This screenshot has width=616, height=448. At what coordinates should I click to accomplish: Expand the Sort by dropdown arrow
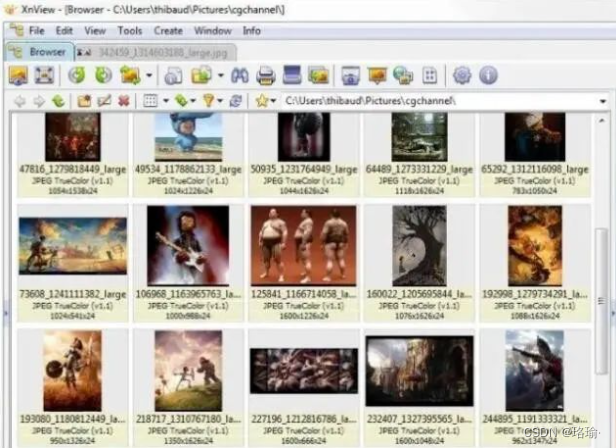[x=193, y=101]
